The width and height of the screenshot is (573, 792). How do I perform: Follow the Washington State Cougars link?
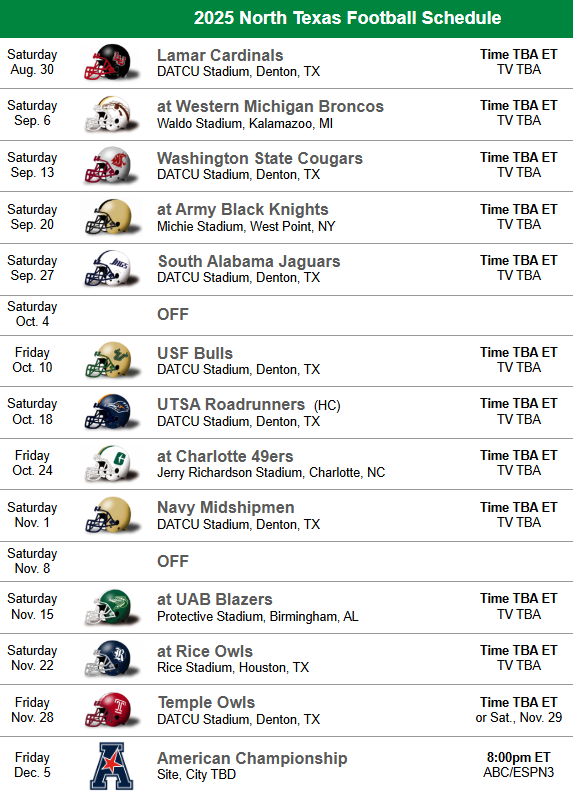tap(260, 158)
